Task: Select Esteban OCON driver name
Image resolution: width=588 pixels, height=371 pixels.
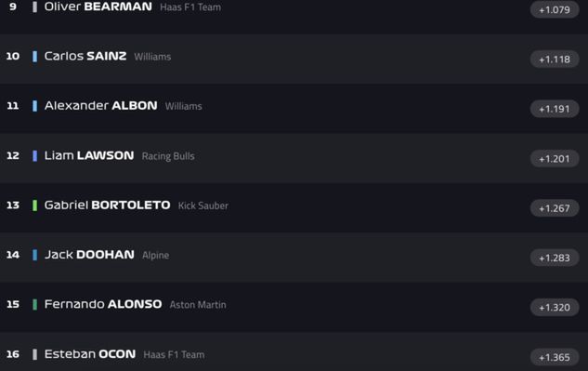Action: coord(90,353)
